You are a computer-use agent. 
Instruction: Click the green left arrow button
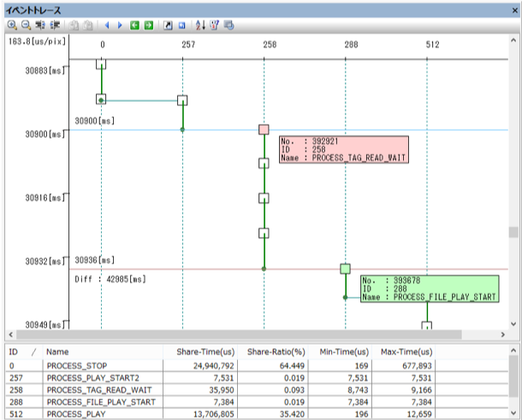click(x=134, y=26)
